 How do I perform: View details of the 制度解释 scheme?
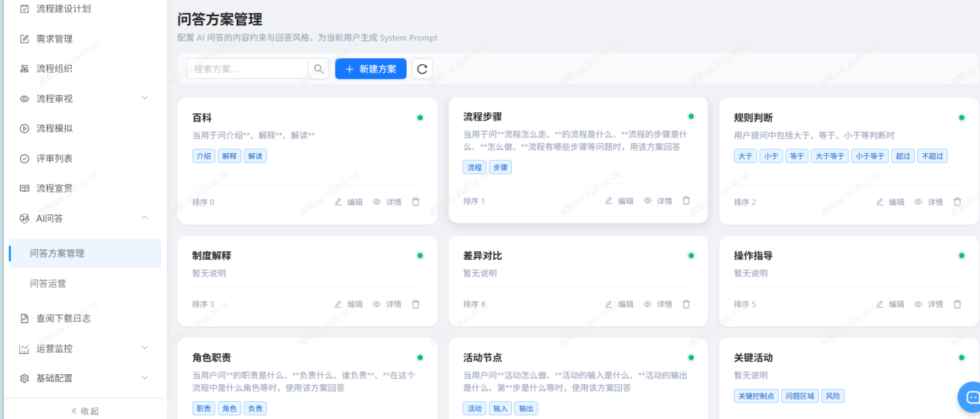click(x=388, y=304)
